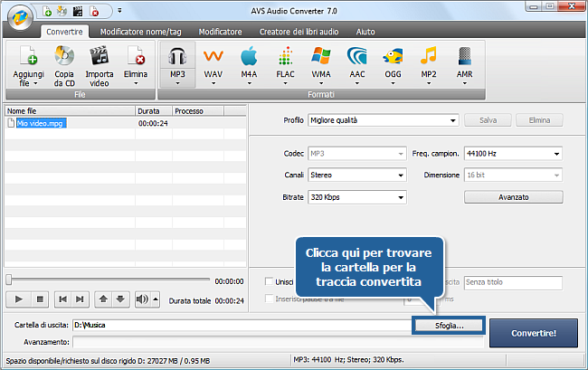Click the Aggiungi file icon

point(25,56)
